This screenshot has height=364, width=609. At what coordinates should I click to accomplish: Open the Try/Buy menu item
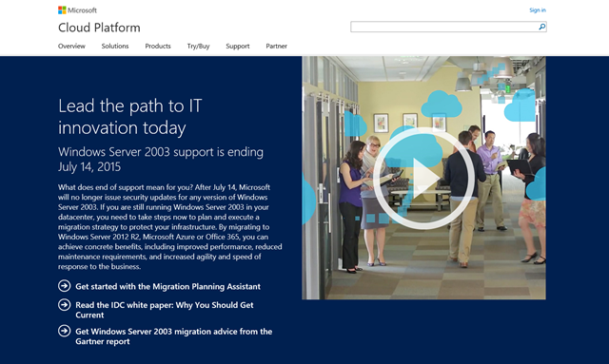(x=199, y=47)
